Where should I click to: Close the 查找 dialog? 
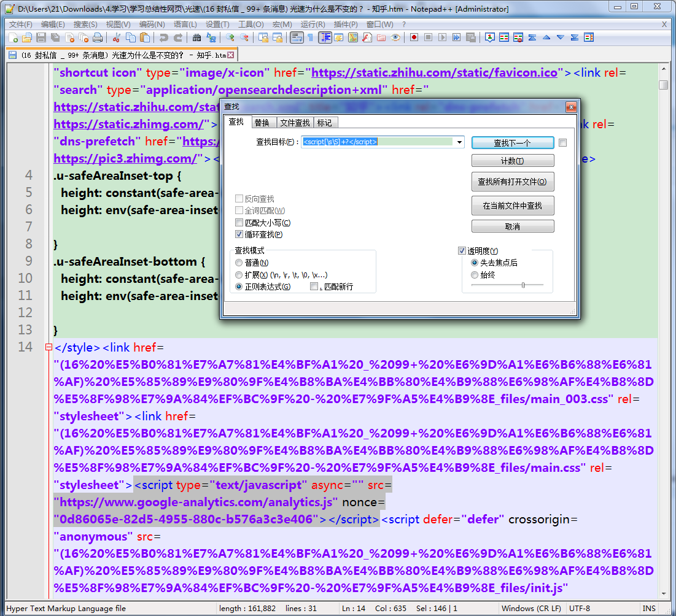click(571, 107)
